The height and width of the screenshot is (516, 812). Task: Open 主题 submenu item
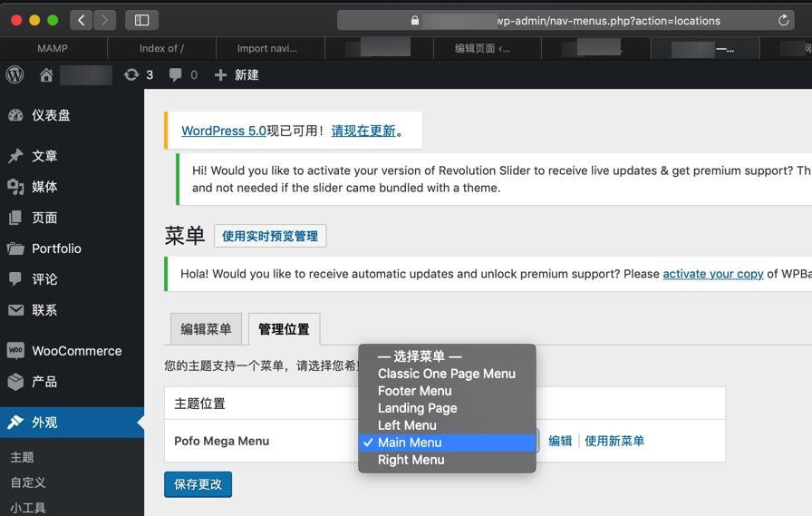[23, 457]
